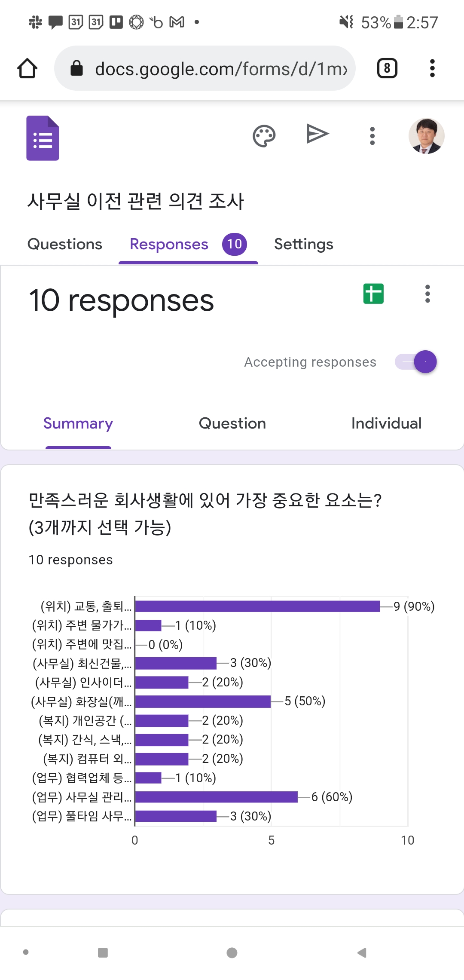Select the Responses tab
464x980 pixels.
(x=169, y=244)
